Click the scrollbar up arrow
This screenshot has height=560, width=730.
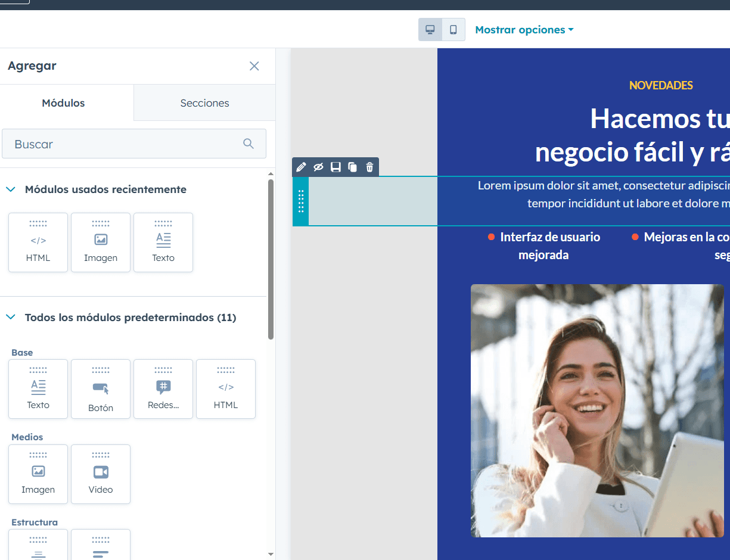[x=271, y=174]
